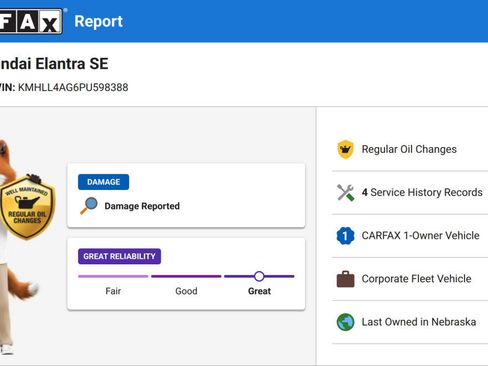Click the wrench and screwdriver service icon
The width and height of the screenshot is (488, 366).
pyautogui.click(x=345, y=193)
